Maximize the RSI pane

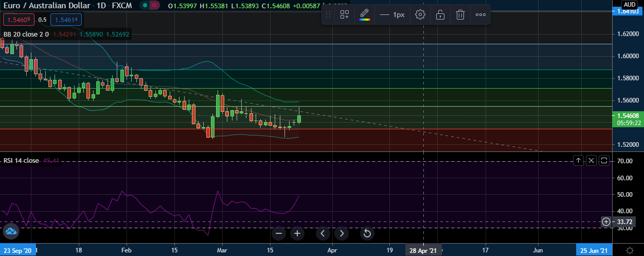pos(604,161)
